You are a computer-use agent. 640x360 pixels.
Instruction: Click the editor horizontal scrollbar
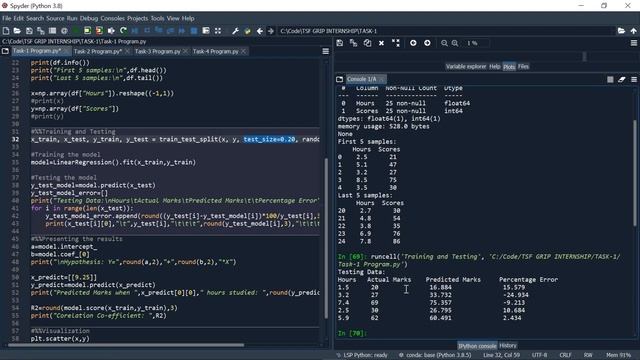coord(126,345)
